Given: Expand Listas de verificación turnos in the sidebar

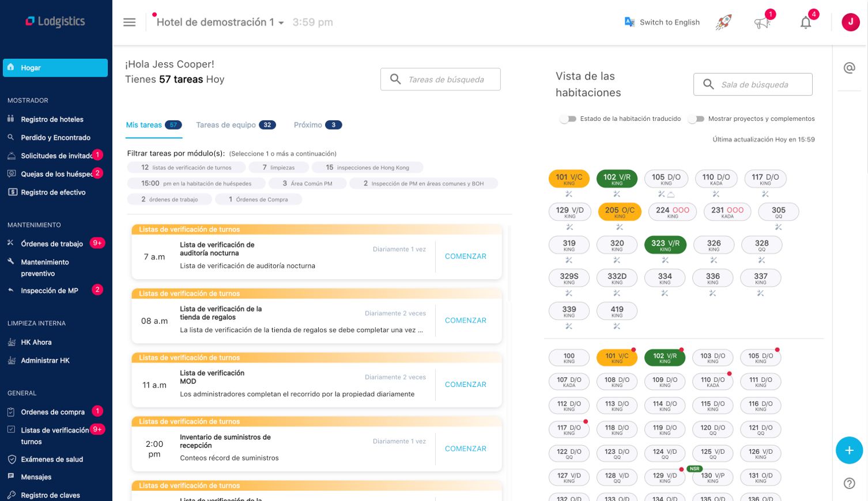Looking at the screenshot, I should click(54, 435).
